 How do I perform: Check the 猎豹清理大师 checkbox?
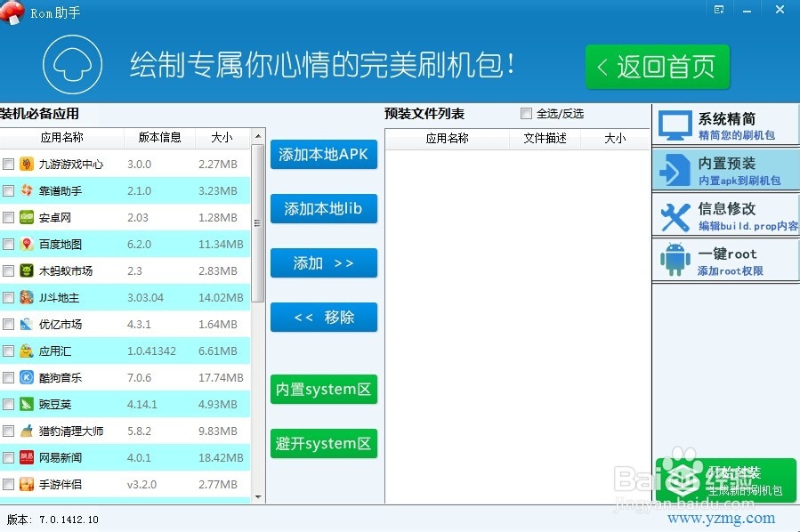(8, 431)
